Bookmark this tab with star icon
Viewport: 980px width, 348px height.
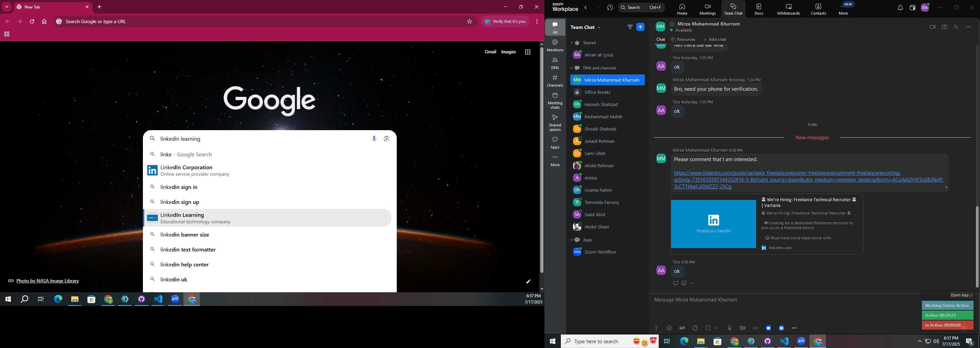470,22
